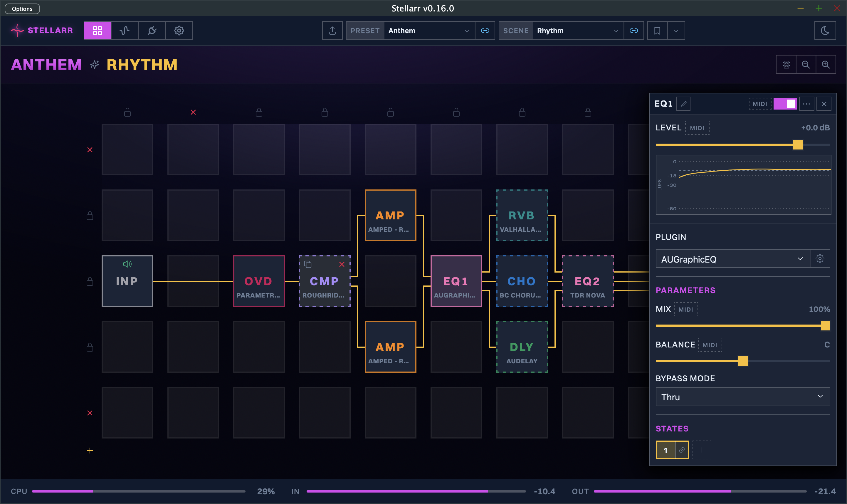Toggle the lock on the INP row

[x=90, y=281]
